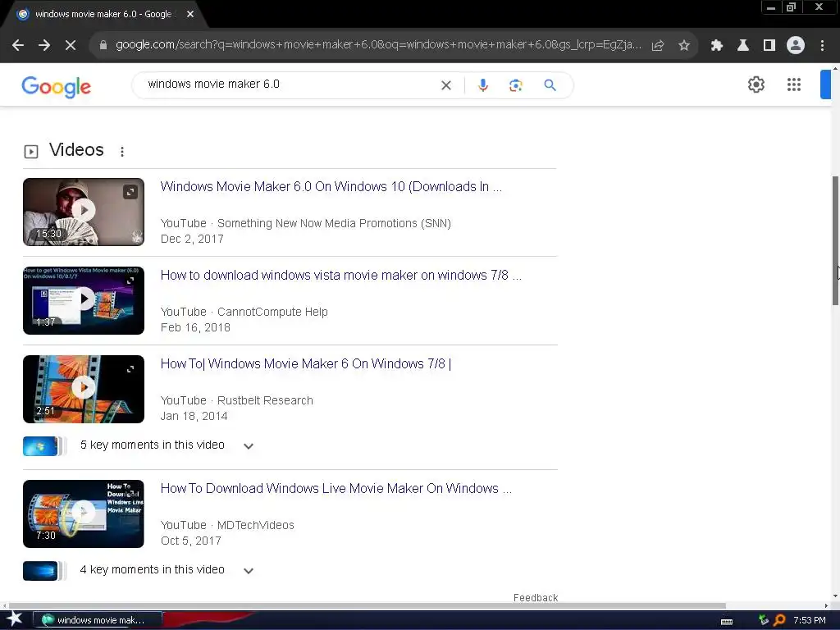Search by image with Lens icon
Image resolution: width=840 pixels, height=630 pixels.
pos(515,85)
